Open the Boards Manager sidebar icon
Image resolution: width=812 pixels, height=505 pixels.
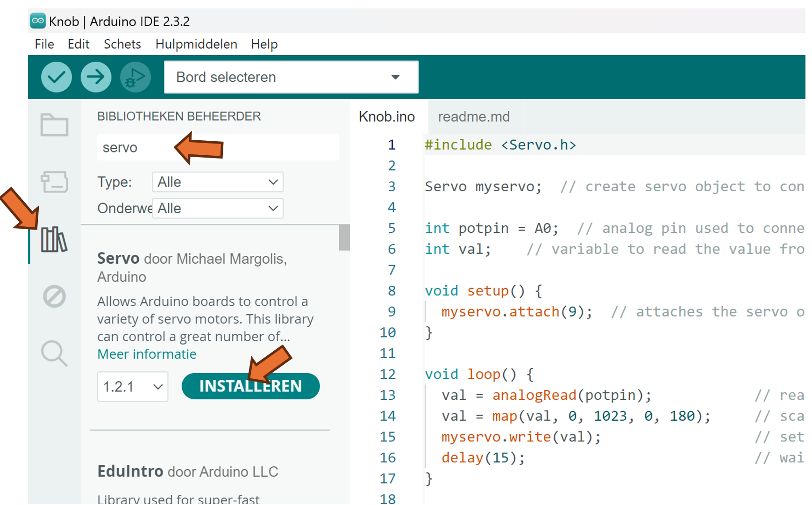54,182
